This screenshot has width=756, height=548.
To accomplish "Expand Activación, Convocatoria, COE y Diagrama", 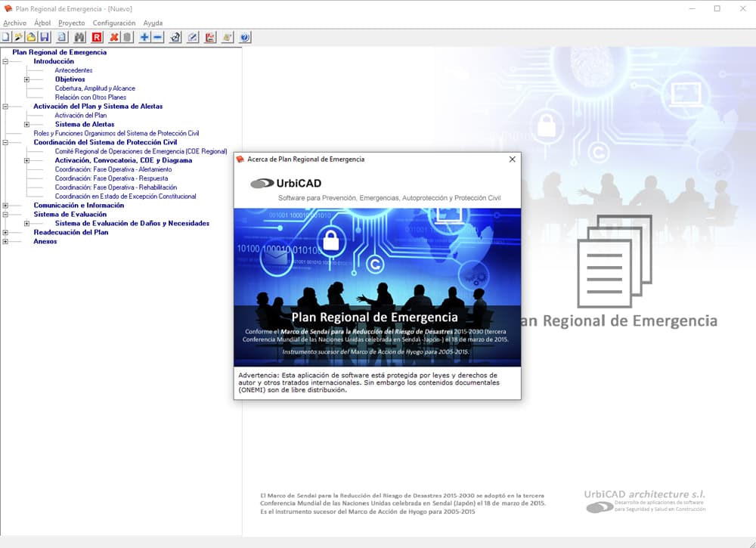I will [x=27, y=160].
